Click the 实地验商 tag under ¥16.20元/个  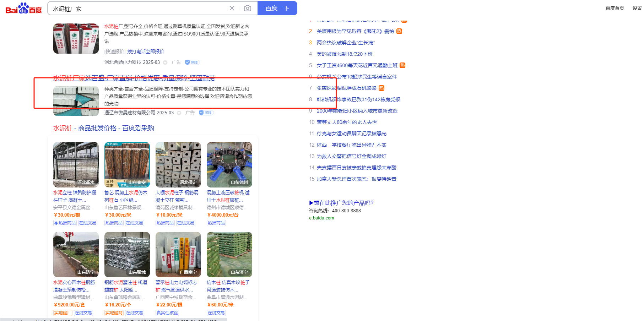(x=114, y=313)
